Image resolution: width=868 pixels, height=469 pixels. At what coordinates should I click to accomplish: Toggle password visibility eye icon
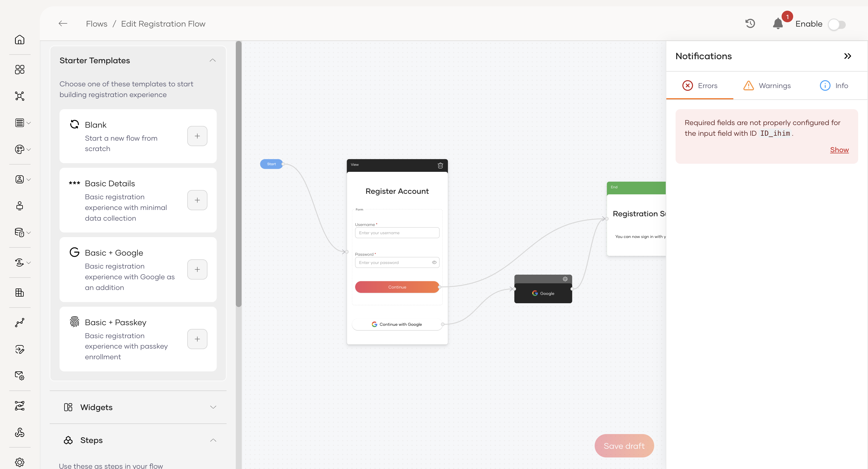point(434,262)
